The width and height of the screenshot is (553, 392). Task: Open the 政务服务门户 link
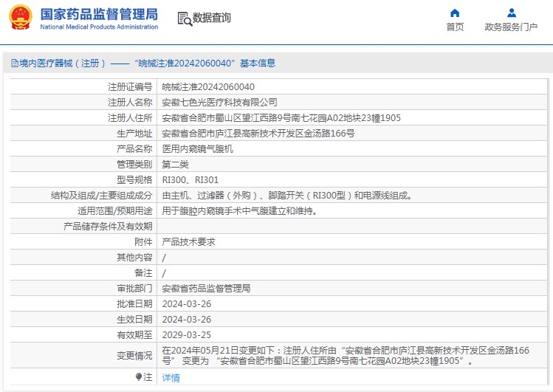click(511, 27)
